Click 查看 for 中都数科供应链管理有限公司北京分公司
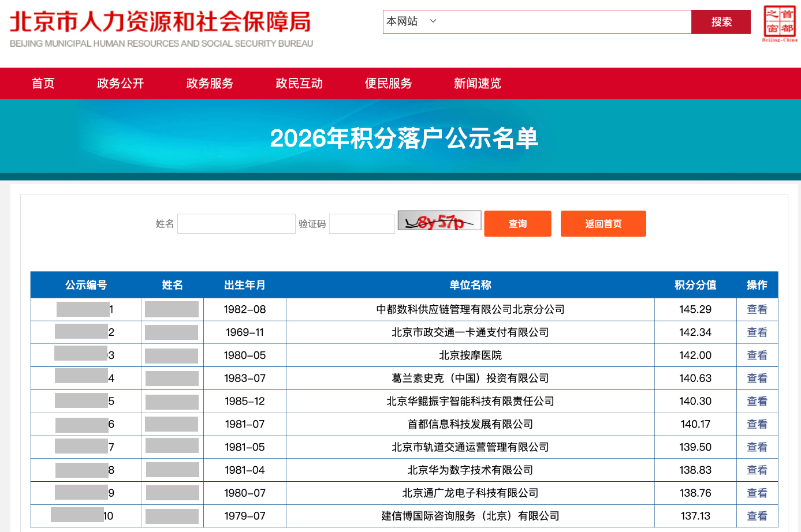 [757, 309]
